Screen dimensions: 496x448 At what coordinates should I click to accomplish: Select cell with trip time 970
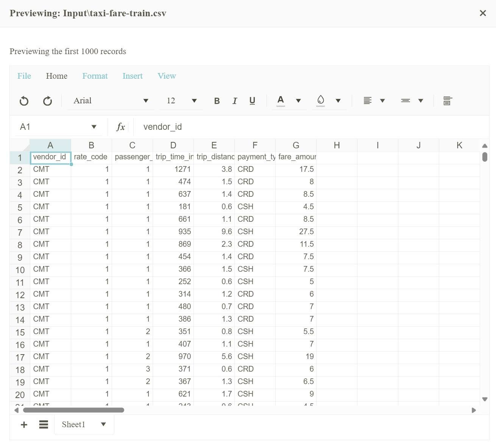(x=173, y=357)
